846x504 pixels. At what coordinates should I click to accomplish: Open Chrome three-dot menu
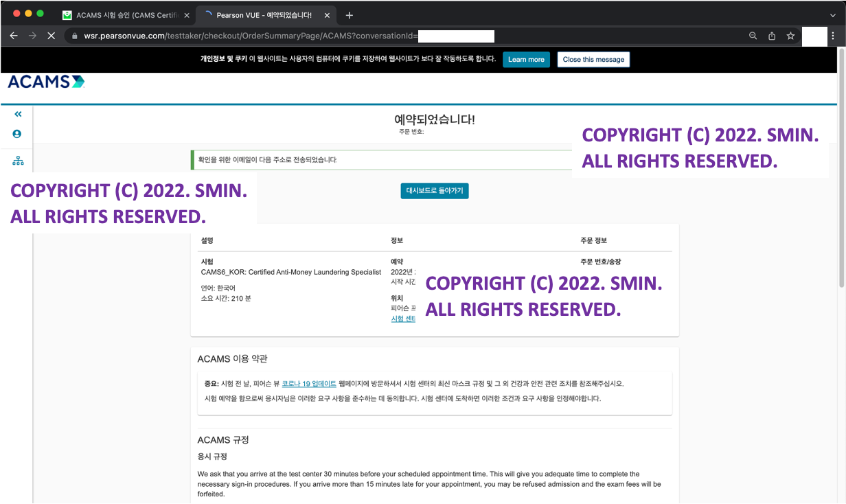(x=833, y=36)
